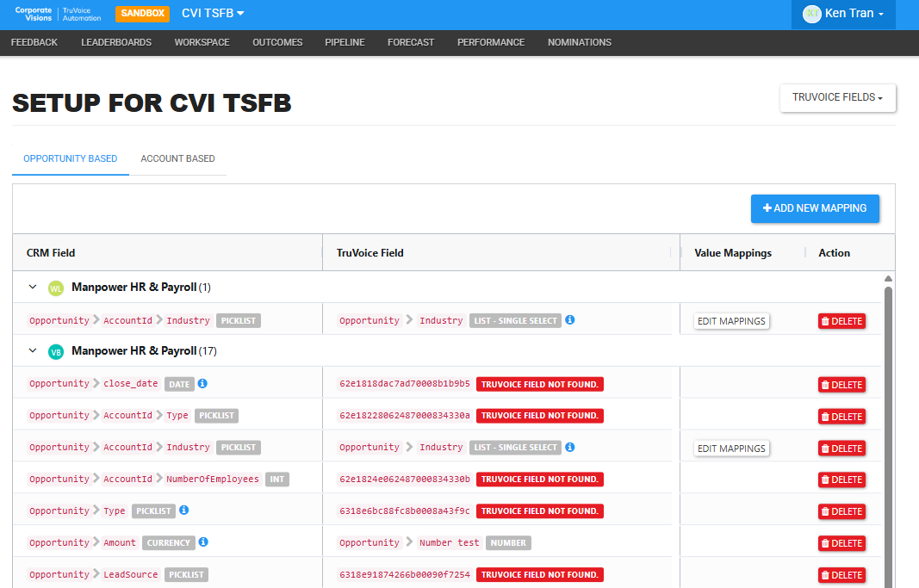
Task: Collapse the Manpower HR & Payroll (17) group
Action: point(33,350)
